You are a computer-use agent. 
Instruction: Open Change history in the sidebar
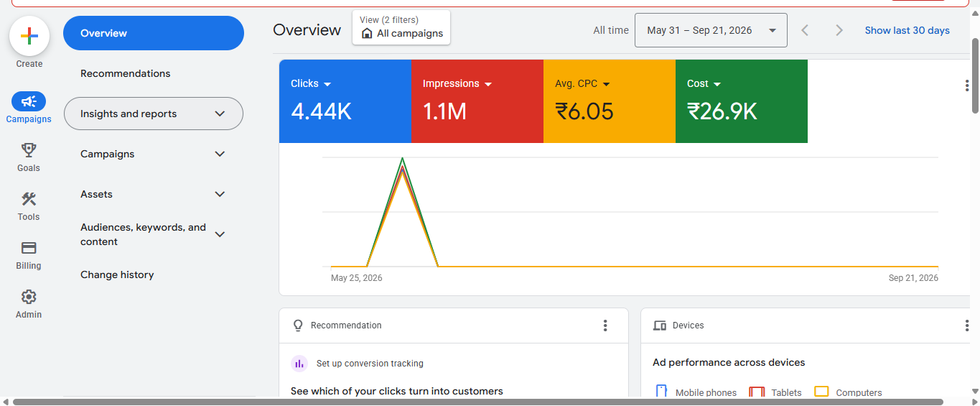click(x=117, y=274)
